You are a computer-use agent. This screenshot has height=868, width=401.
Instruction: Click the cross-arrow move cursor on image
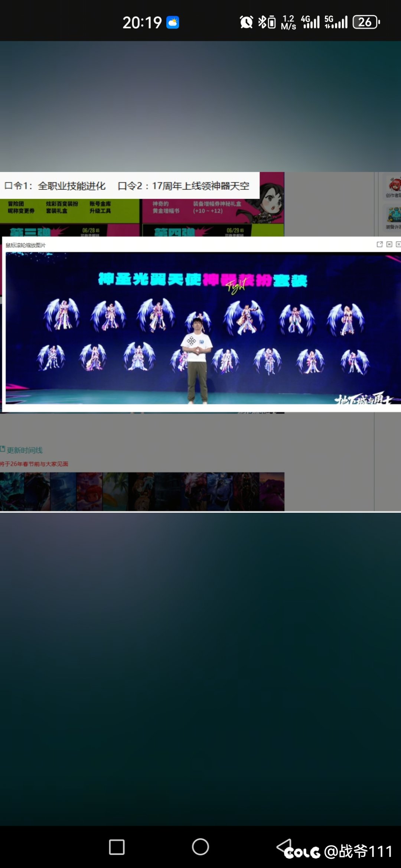(191, 341)
